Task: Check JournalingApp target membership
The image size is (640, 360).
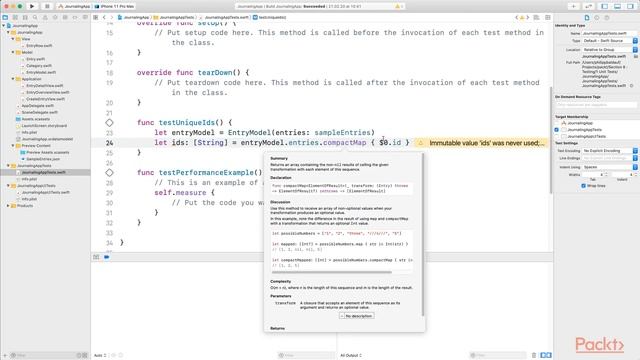Action: click(557, 123)
